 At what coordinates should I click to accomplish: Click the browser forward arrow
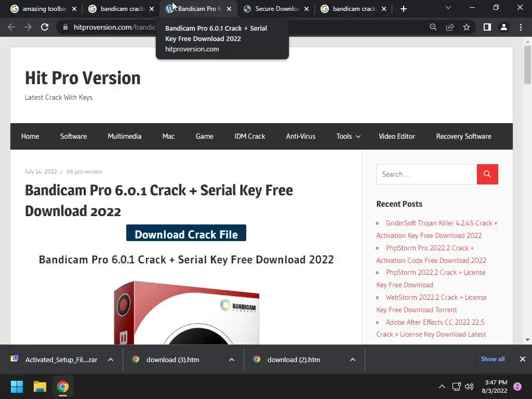[x=28, y=27]
